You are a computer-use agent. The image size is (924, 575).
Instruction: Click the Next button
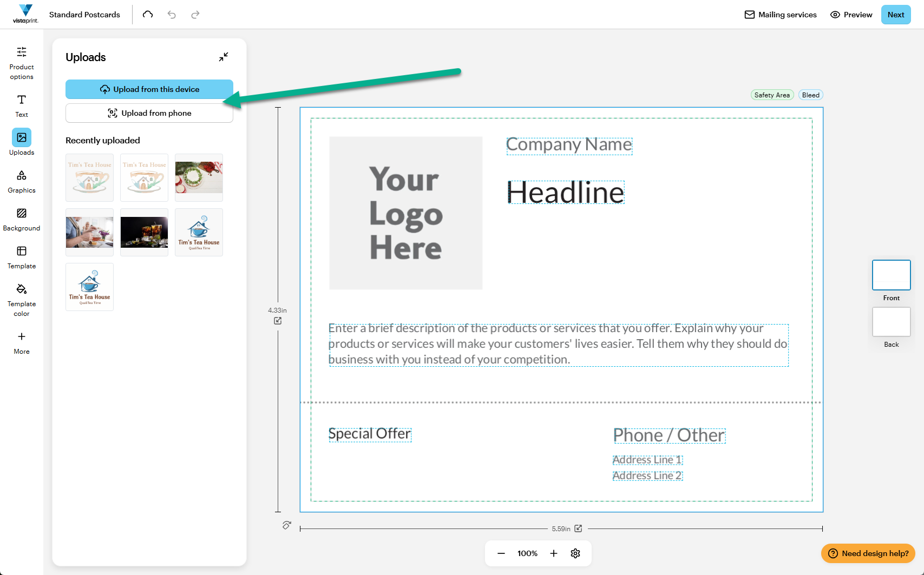point(896,15)
